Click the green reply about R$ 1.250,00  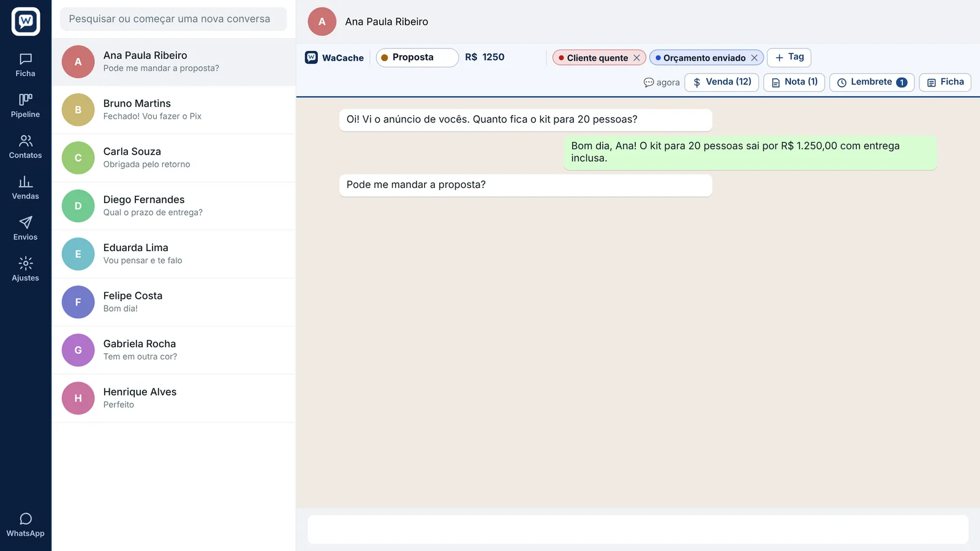(x=750, y=152)
